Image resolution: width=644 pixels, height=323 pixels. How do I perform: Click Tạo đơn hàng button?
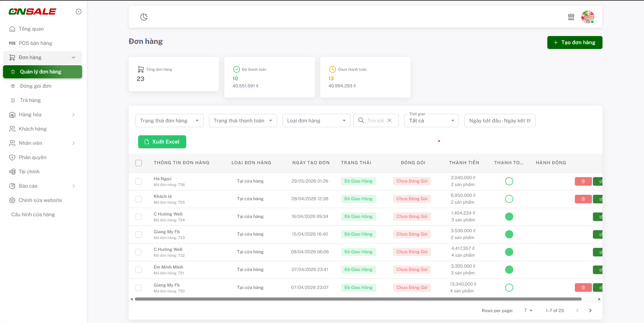click(575, 42)
